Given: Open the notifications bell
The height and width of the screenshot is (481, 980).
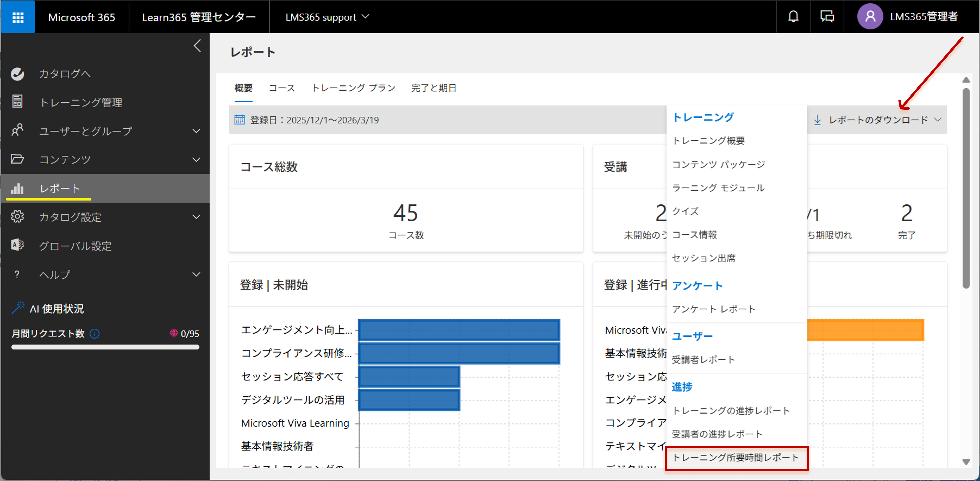Looking at the screenshot, I should (x=793, y=17).
